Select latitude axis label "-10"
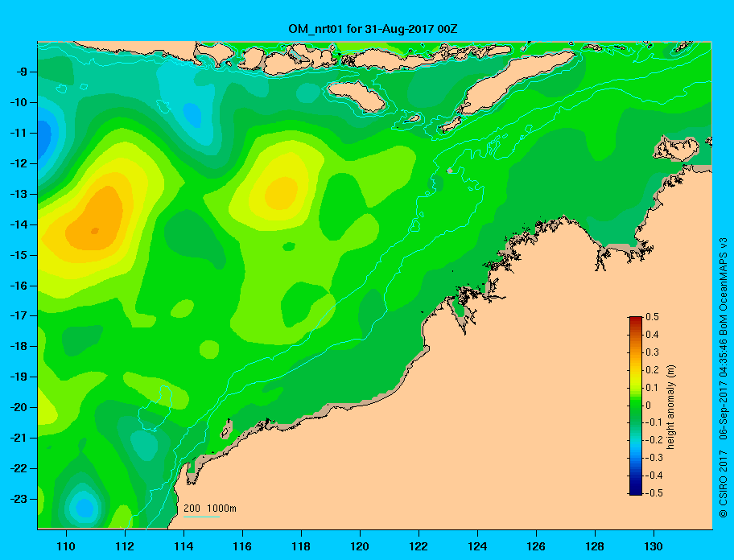The image size is (734, 560). pyautogui.click(x=19, y=102)
